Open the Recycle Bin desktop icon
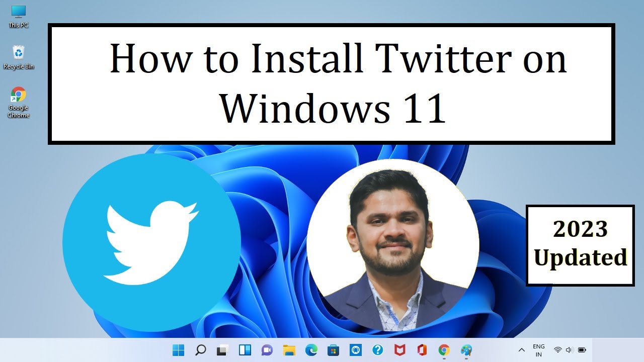Screen dimensions: 644x362 click(x=19, y=57)
